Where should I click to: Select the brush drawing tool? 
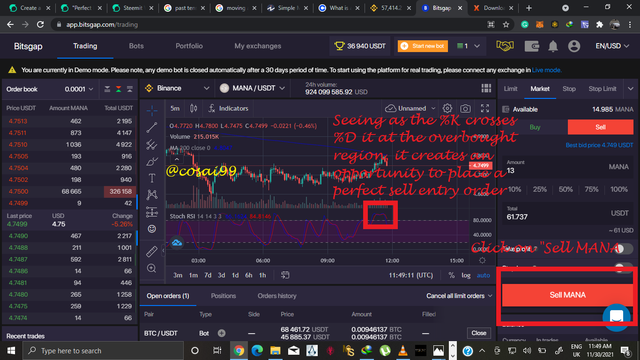[152, 162]
